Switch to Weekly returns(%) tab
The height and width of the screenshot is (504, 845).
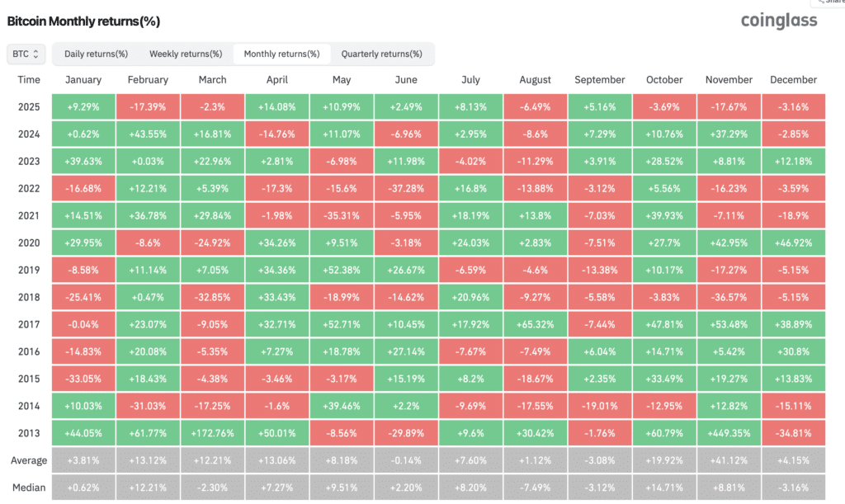[x=186, y=54]
